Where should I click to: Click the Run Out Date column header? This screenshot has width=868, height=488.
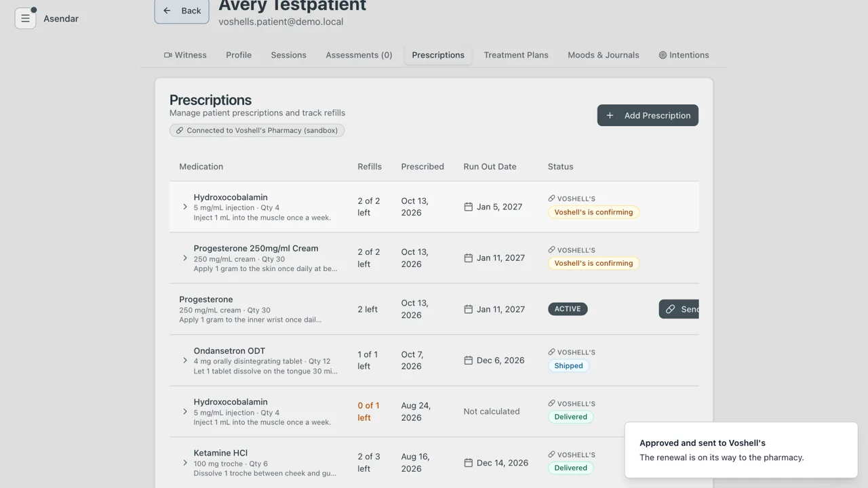(x=490, y=167)
